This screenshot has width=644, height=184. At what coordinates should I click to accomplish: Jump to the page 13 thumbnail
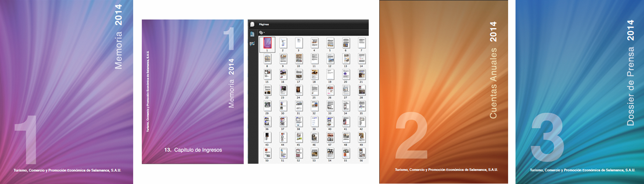(346, 58)
